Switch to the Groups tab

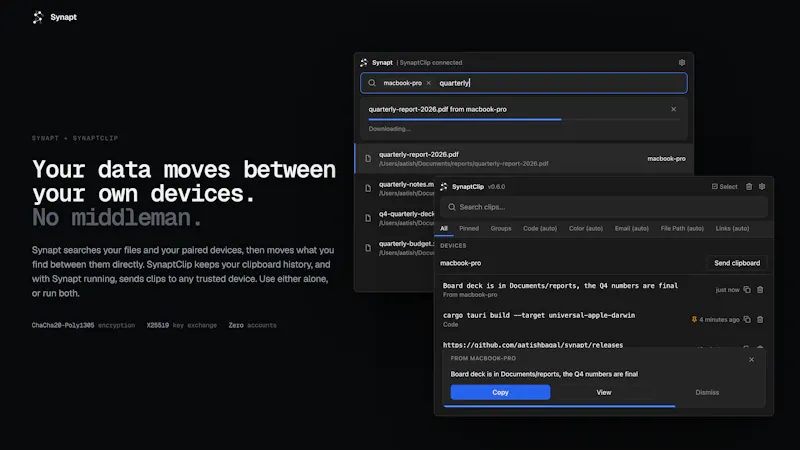click(501, 229)
